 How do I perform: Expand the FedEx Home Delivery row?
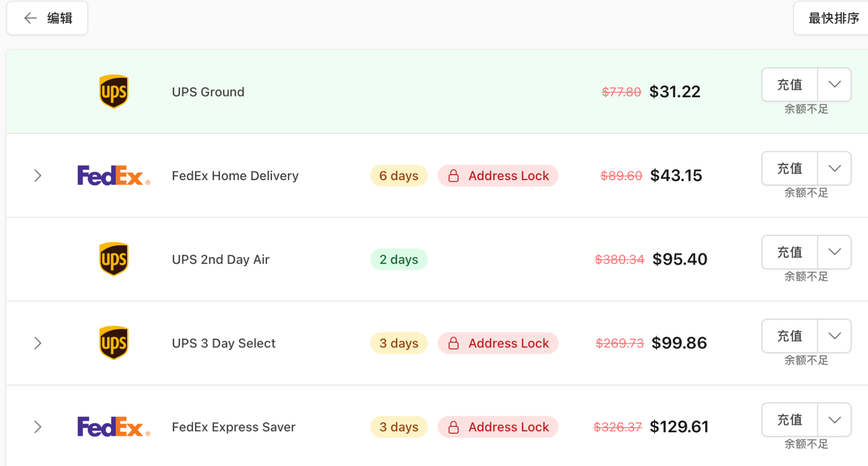(38, 176)
